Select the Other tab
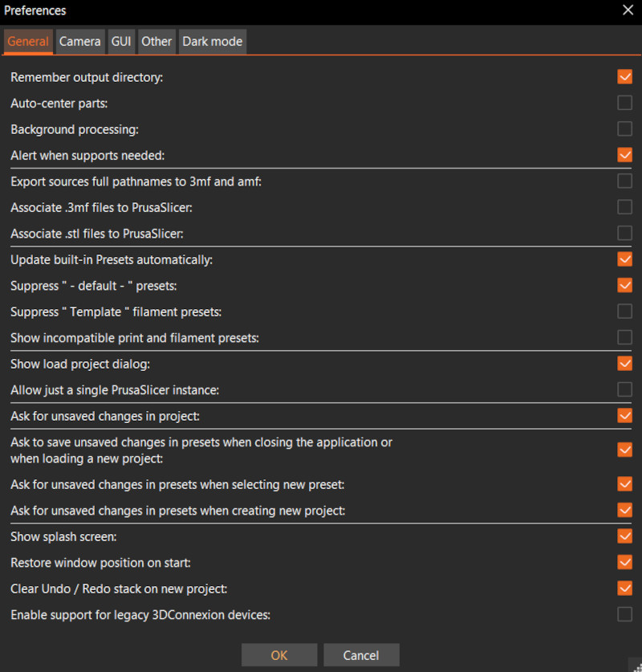 click(156, 41)
